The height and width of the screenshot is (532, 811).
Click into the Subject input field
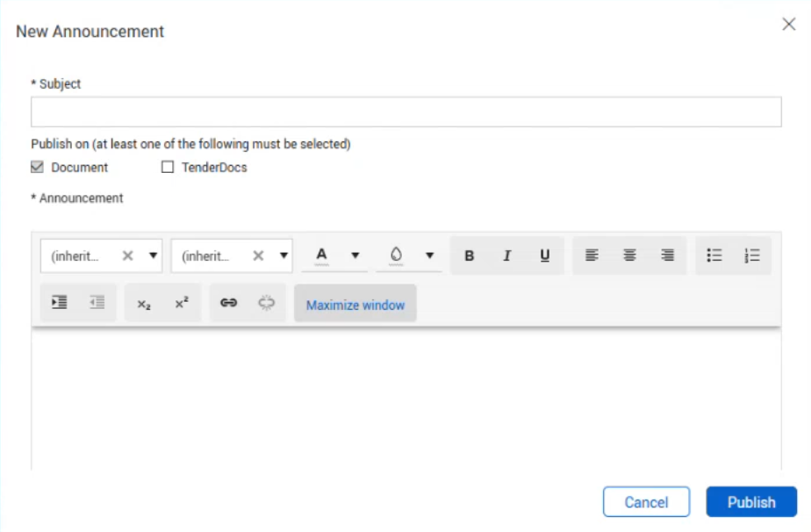[x=405, y=112]
